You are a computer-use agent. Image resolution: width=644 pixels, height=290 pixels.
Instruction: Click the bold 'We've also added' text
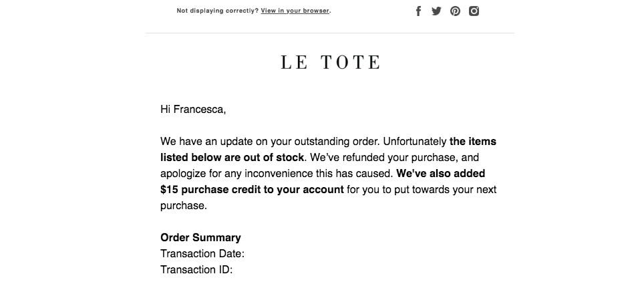[441, 173]
